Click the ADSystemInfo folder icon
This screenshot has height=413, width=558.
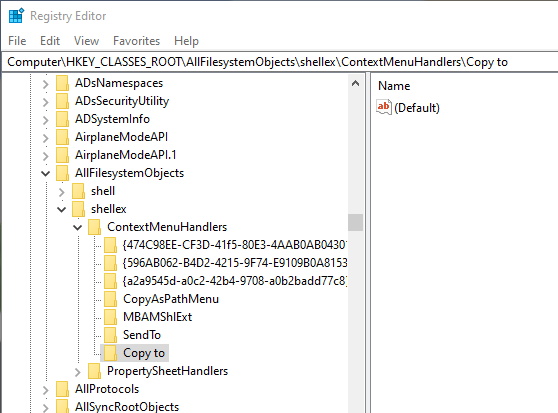62,119
